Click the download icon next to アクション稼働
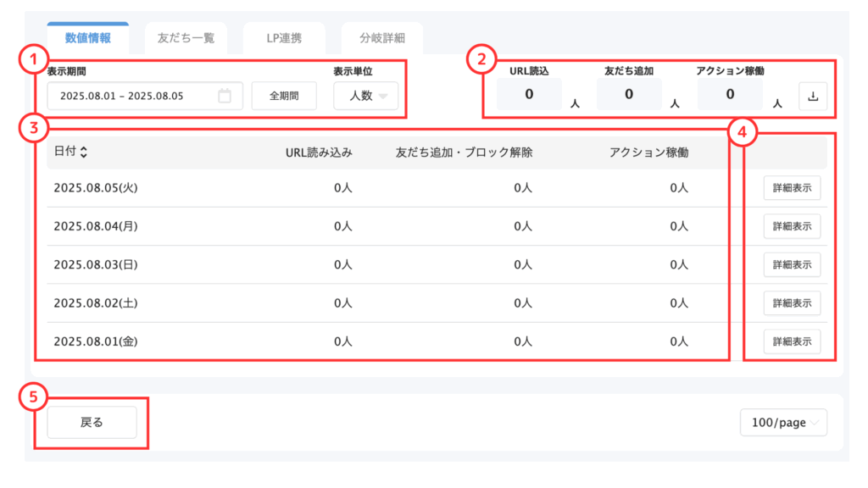The height and width of the screenshot is (488, 868). [813, 97]
